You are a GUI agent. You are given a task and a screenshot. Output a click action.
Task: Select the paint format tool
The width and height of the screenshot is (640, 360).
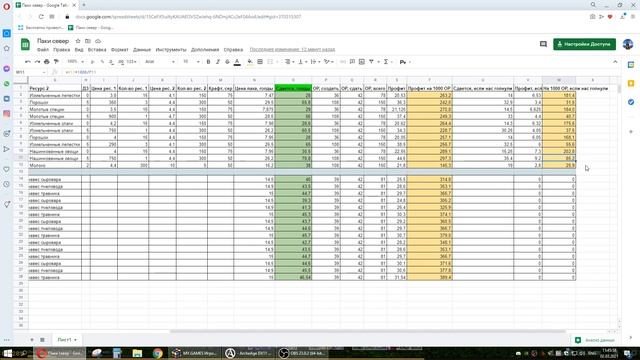[56, 62]
